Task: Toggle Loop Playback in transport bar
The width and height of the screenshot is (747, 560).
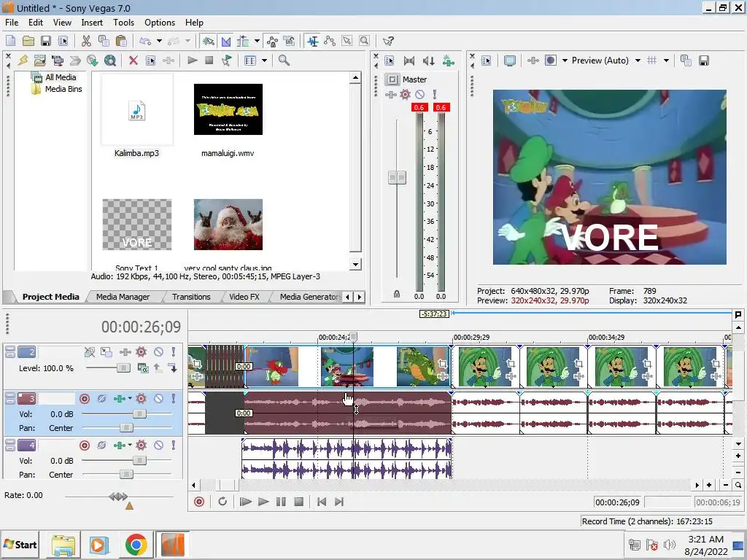Action: pos(222,502)
